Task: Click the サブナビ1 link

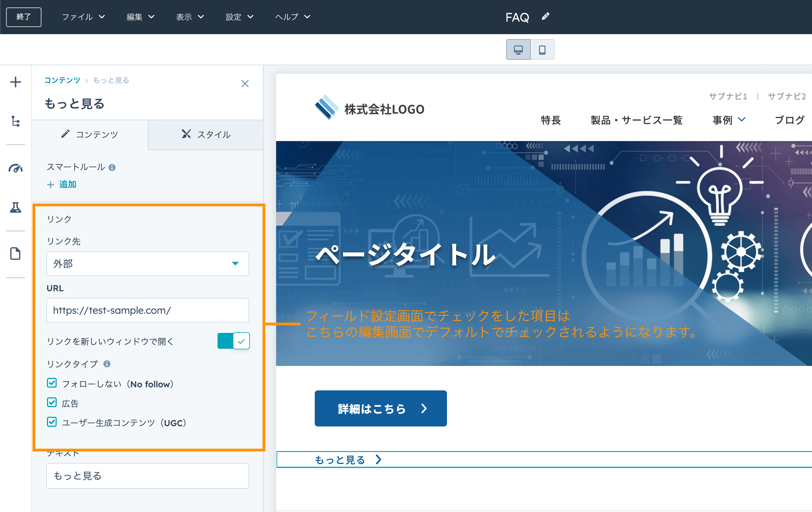Action: [728, 96]
